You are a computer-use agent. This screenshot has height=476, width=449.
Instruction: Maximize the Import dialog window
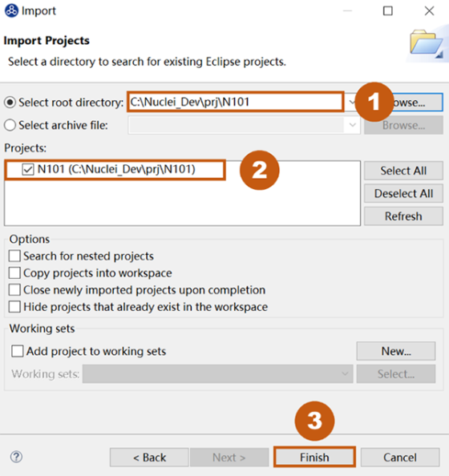(387, 11)
